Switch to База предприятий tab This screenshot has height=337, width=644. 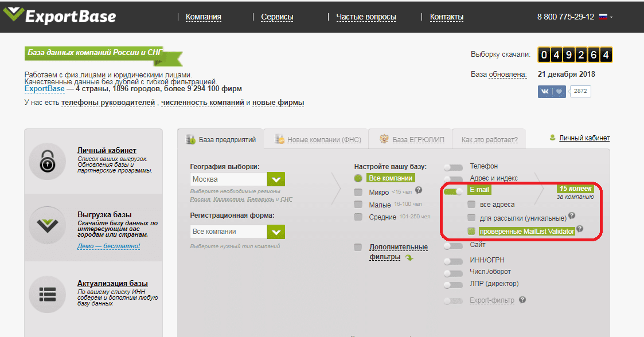[221, 140]
